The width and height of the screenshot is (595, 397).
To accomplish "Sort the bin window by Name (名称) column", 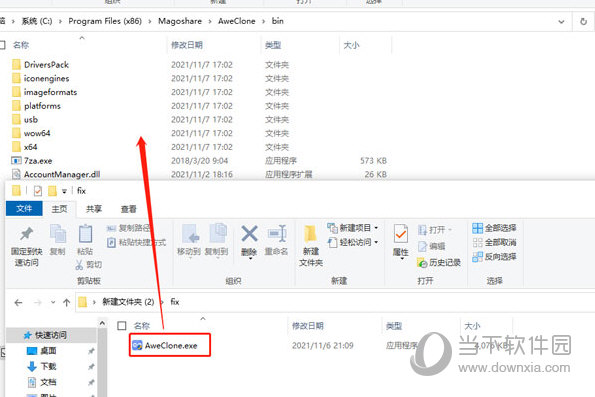I will pyautogui.click(x=21, y=45).
